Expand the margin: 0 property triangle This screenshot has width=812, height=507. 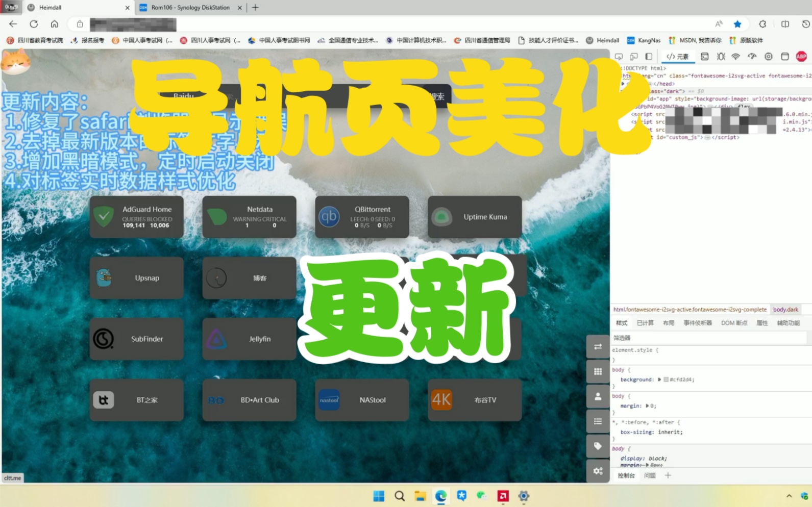648,406
